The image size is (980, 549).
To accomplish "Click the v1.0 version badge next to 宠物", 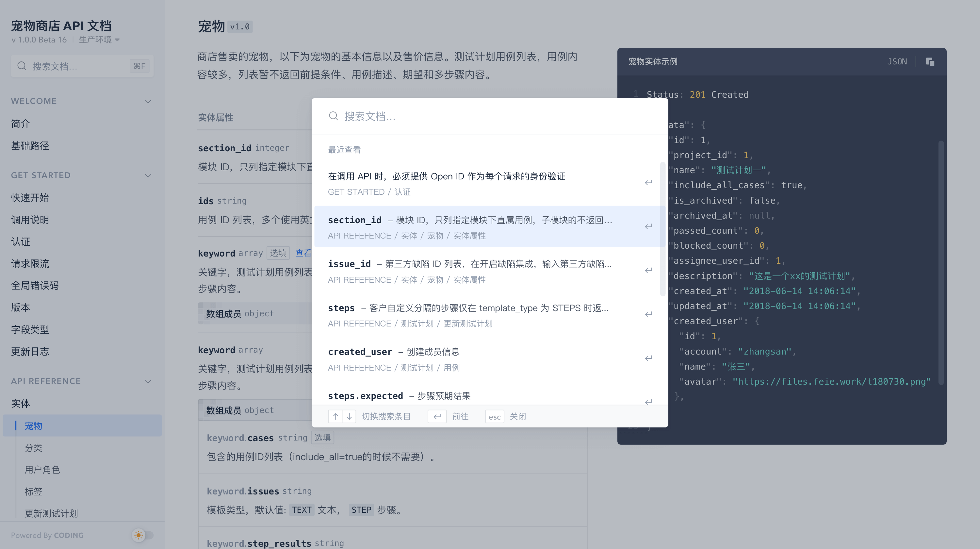I will (x=240, y=26).
